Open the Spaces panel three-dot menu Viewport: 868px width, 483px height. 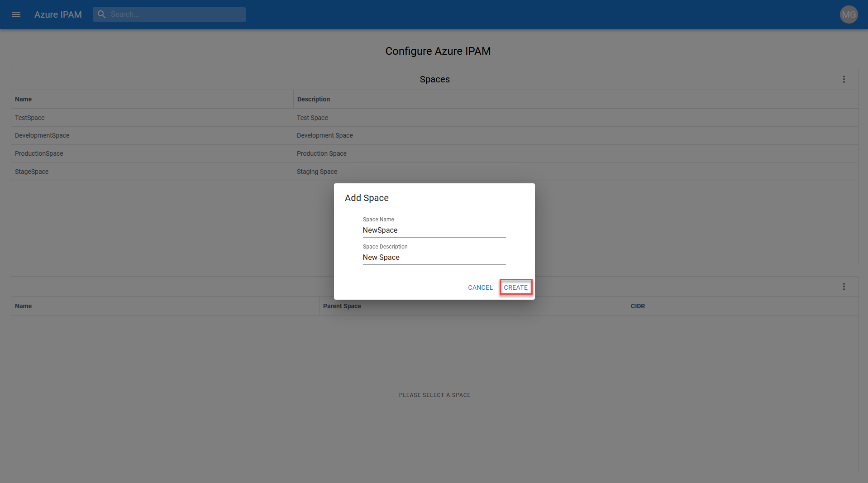point(844,79)
